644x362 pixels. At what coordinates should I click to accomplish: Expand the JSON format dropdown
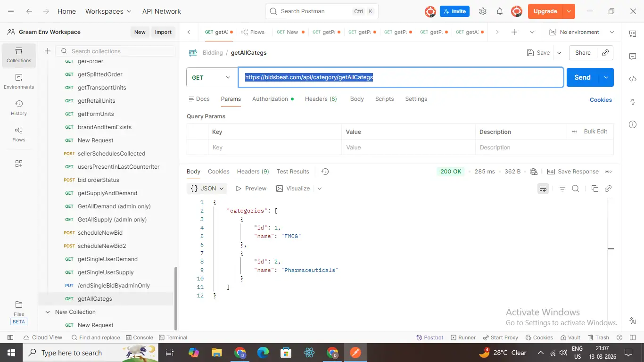208,189
